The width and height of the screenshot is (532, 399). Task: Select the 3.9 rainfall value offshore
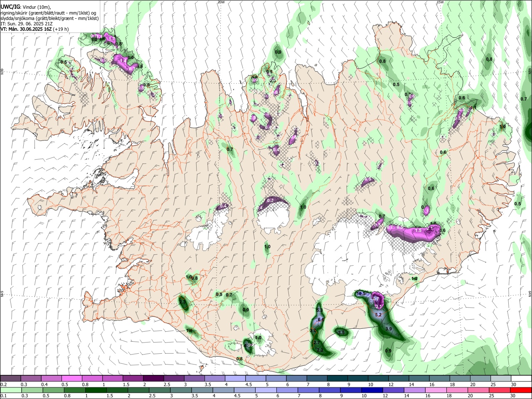[389, 329]
